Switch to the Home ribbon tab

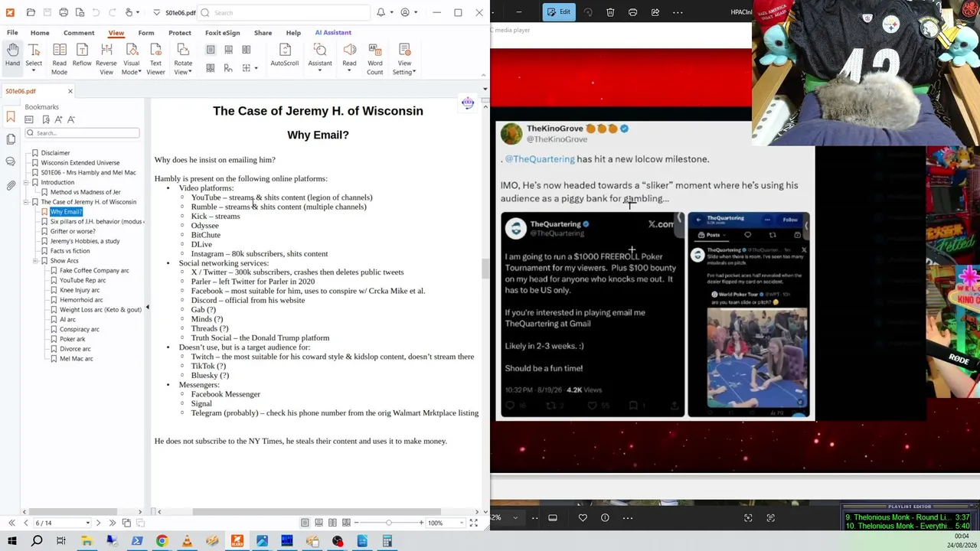coord(40,33)
